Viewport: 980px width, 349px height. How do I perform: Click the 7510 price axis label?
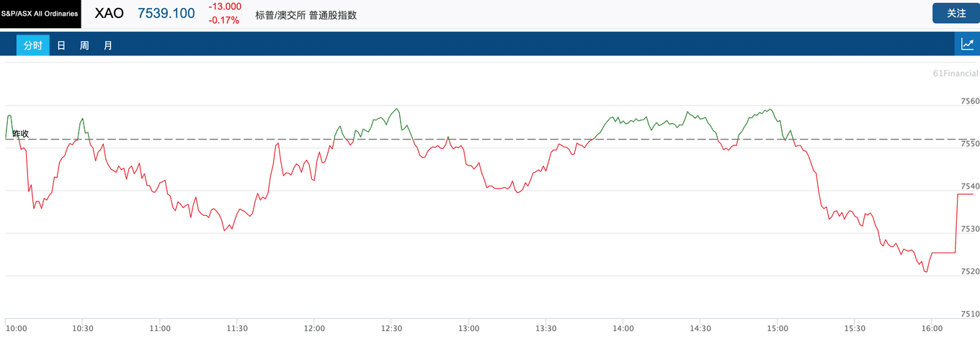pos(970,314)
